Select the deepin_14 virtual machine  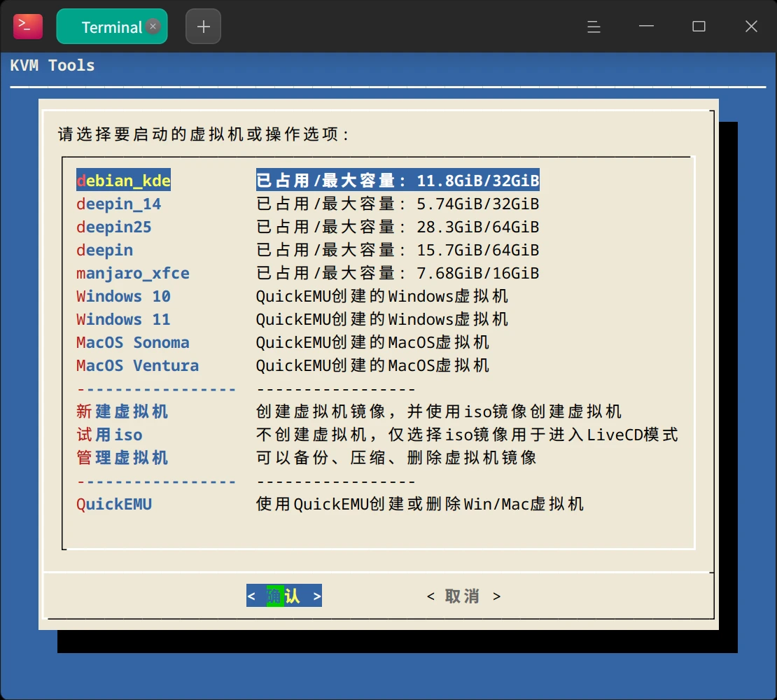coord(118,204)
